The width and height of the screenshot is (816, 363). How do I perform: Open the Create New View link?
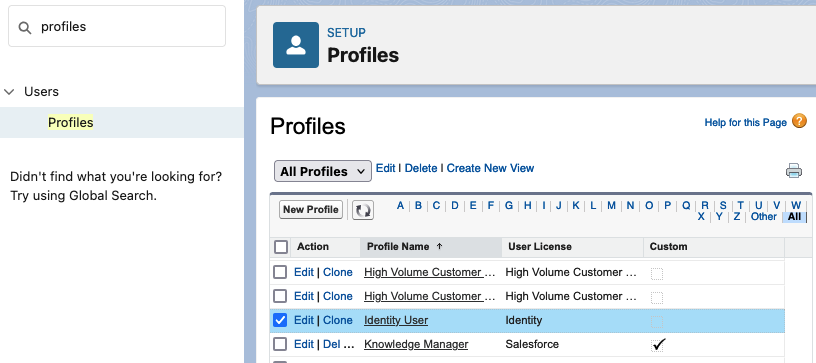click(490, 168)
